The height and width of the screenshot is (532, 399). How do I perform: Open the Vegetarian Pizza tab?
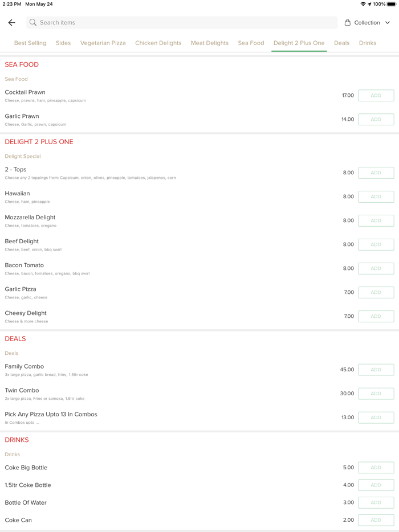103,43
